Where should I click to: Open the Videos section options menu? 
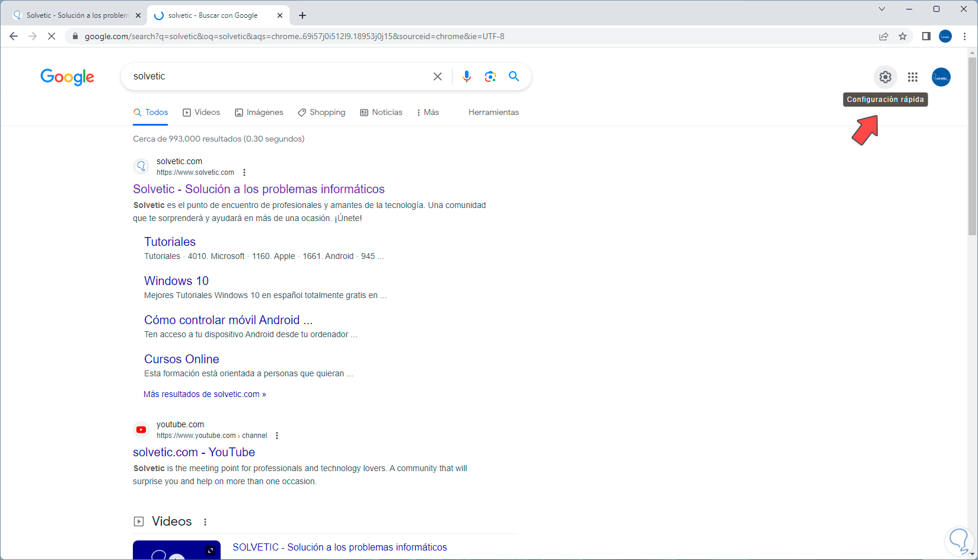coord(205,522)
